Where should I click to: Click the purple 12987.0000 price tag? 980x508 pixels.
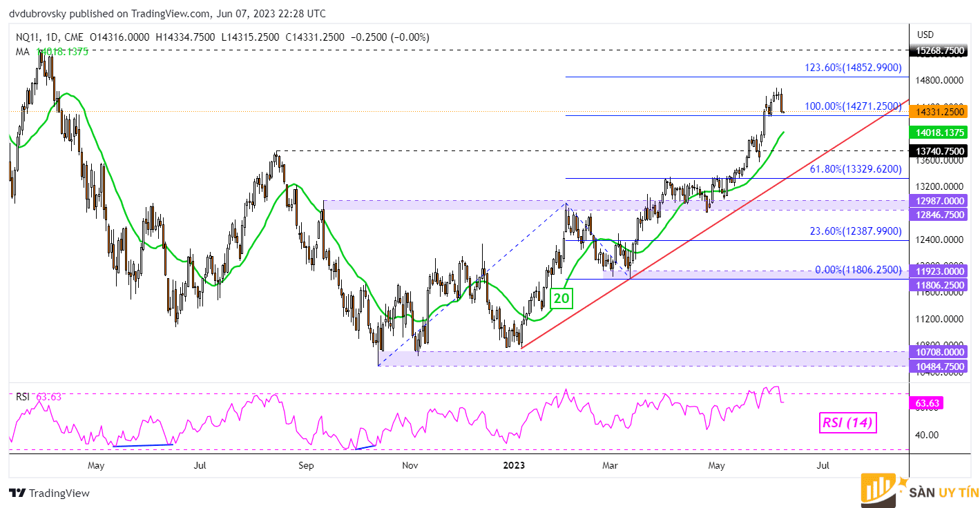939,201
